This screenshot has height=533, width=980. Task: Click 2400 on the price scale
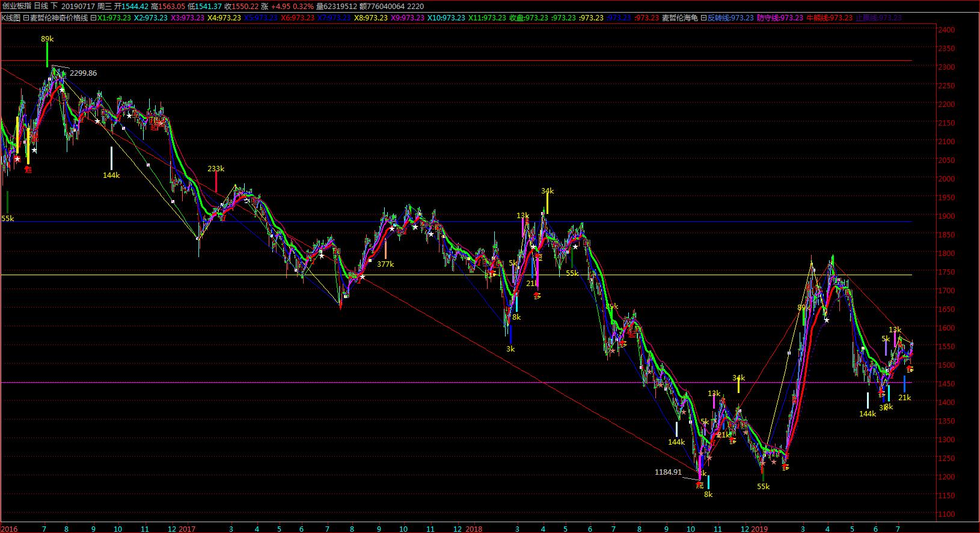948,30
